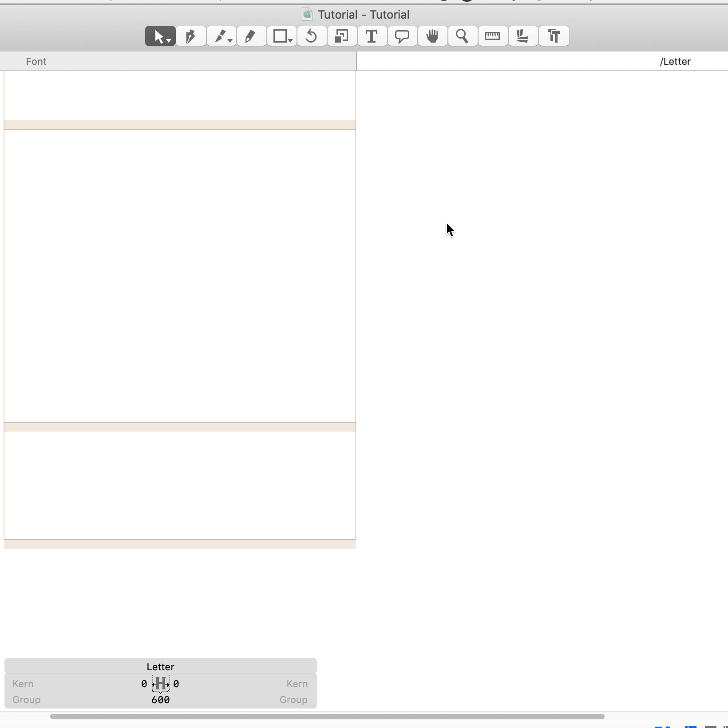
Task: Click the left sidebearing value 0
Action: (x=144, y=684)
